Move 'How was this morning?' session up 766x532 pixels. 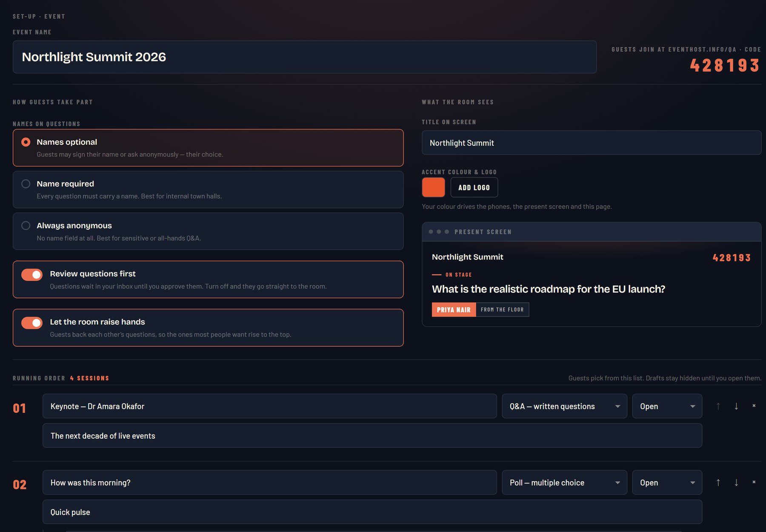tap(718, 482)
